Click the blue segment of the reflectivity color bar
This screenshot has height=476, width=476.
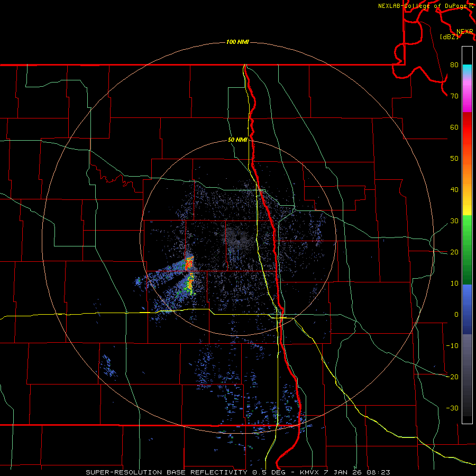(x=467, y=309)
